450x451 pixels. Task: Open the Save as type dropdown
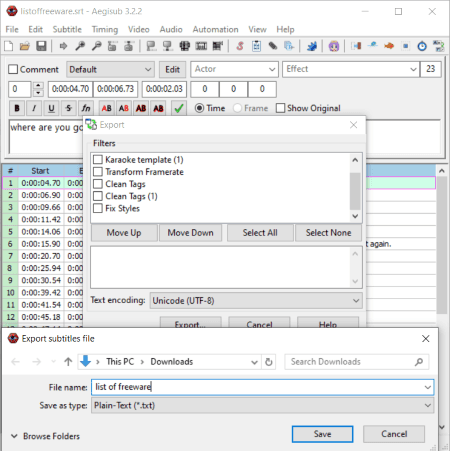(263, 405)
